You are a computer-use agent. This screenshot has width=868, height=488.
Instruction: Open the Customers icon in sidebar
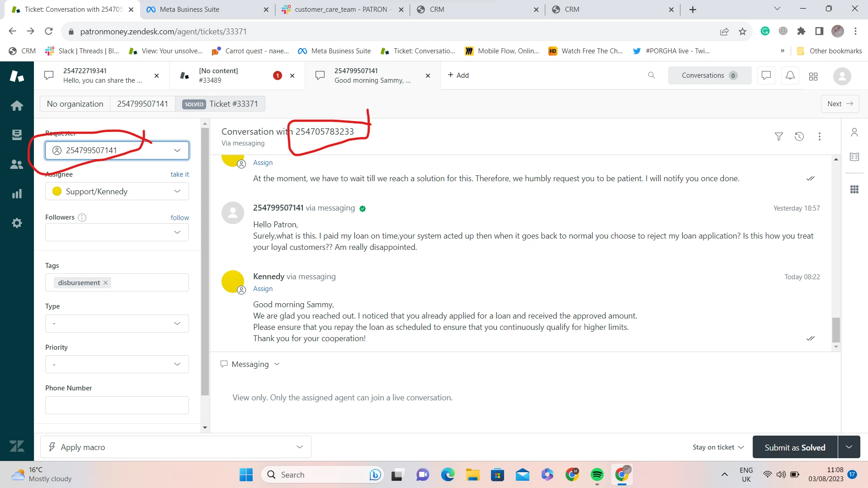(17, 164)
